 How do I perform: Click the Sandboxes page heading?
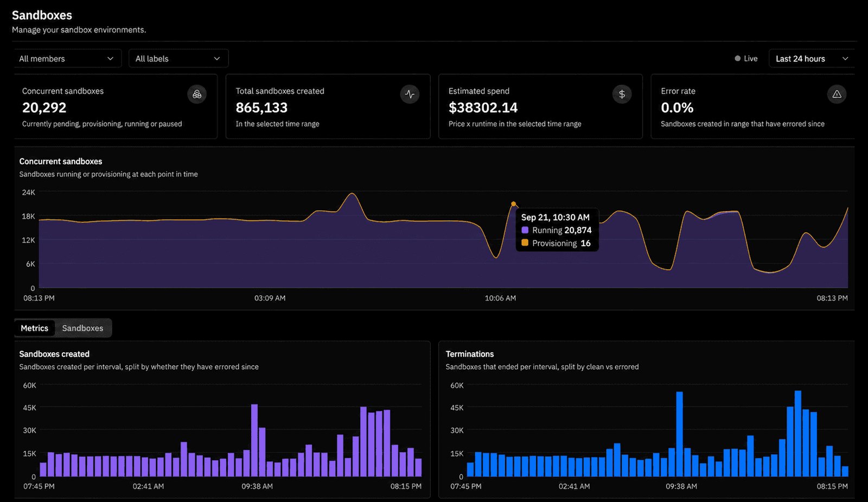click(x=42, y=15)
